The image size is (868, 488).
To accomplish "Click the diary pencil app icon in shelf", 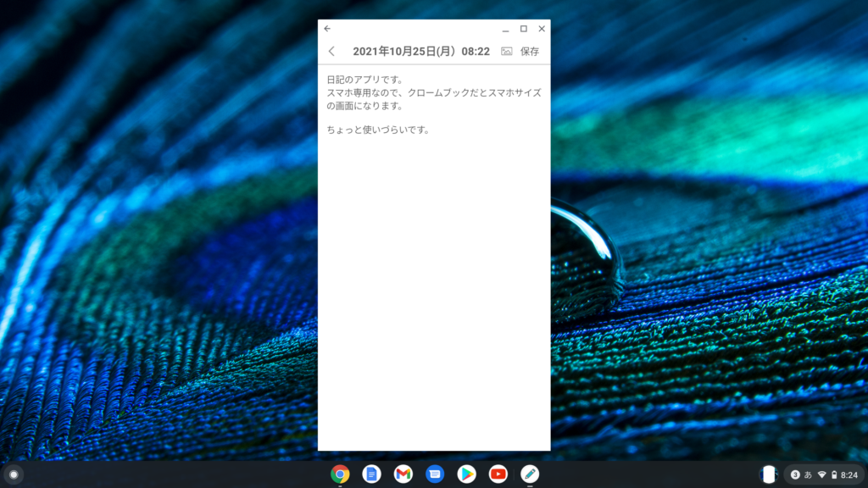I will pos(530,474).
